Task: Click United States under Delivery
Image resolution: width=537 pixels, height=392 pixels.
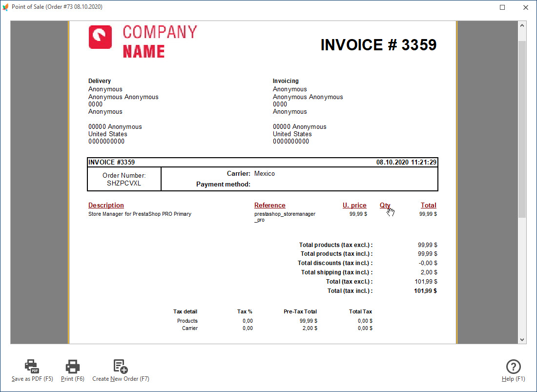Action: click(108, 134)
